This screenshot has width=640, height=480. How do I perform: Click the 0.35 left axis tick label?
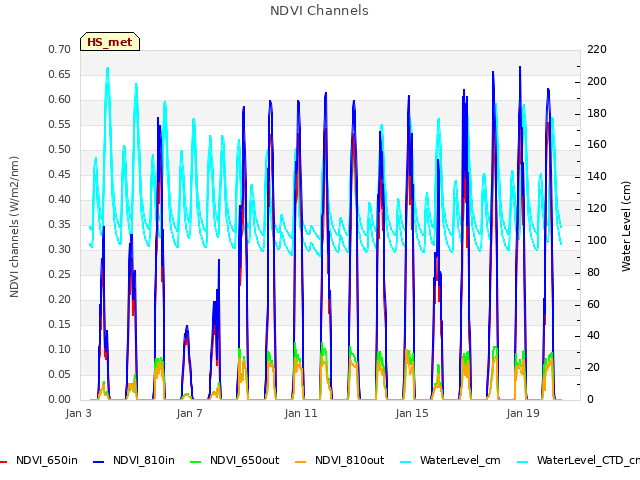[x=59, y=225]
